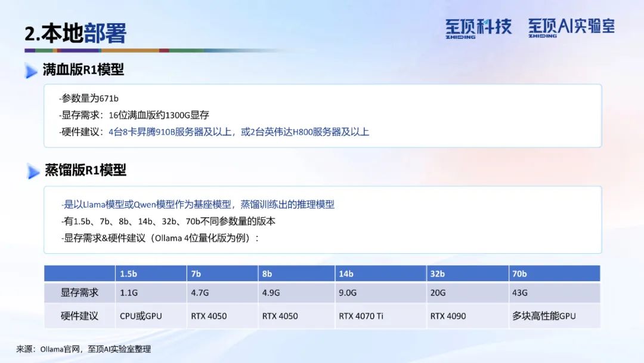Click the line 显存需求&硬件建议（Ollama 4位量化版为例）

coord(160,238)
